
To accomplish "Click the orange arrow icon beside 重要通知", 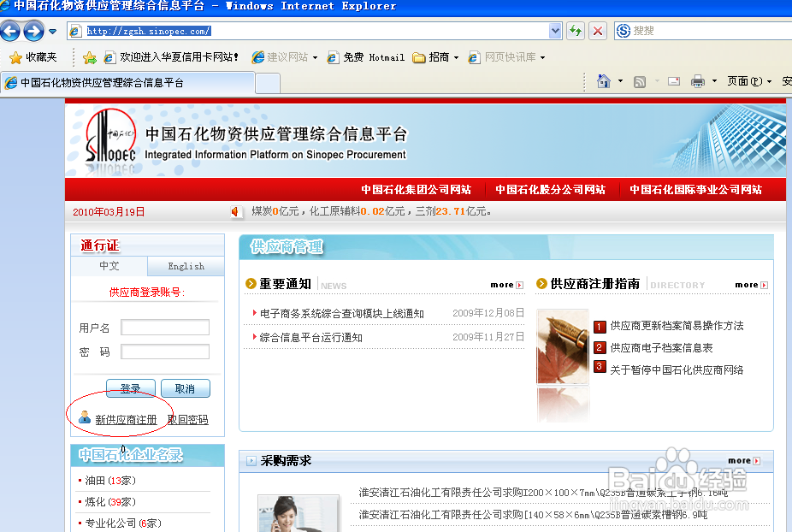I will pyautogui.click(x=251, y=283).
